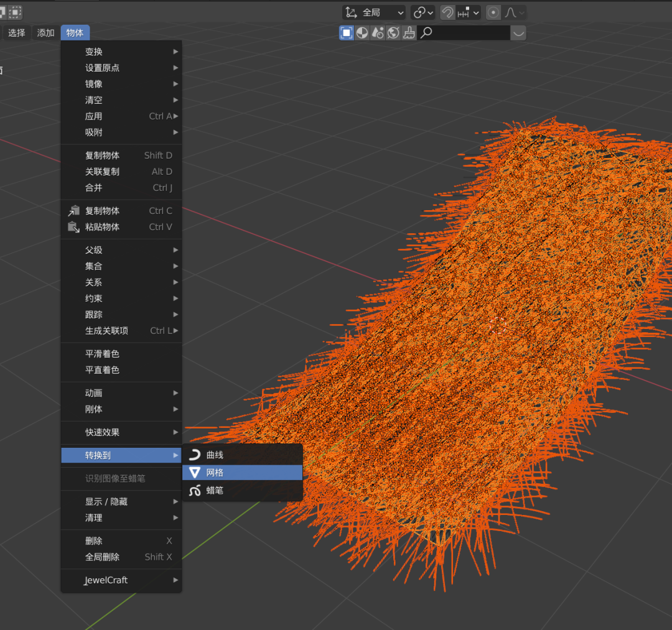
Task: Toggle the snapping magnet icon
Action: click(x=447, y=13)
